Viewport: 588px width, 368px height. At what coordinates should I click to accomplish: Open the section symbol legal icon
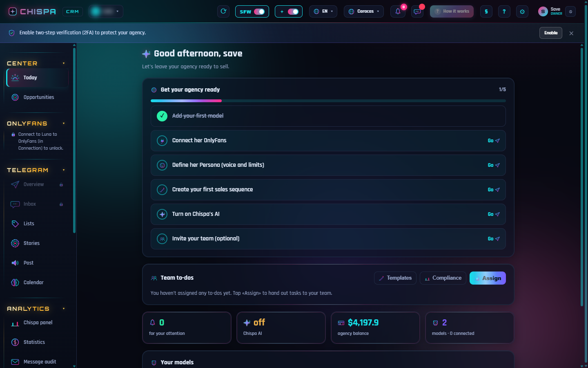click(x=486, y=11)
